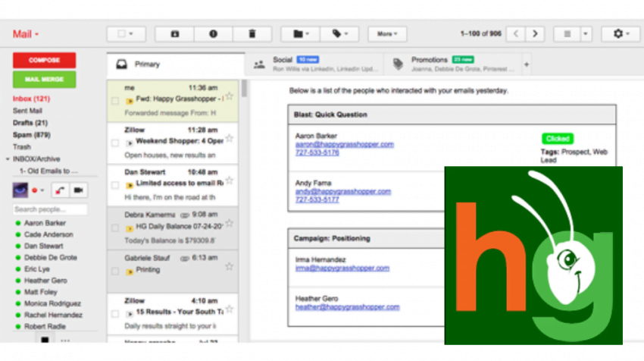Image resolution: width=644 pixels, height=361 pixels.
Task: Click the green Mail Merge button
Action: 44,79
